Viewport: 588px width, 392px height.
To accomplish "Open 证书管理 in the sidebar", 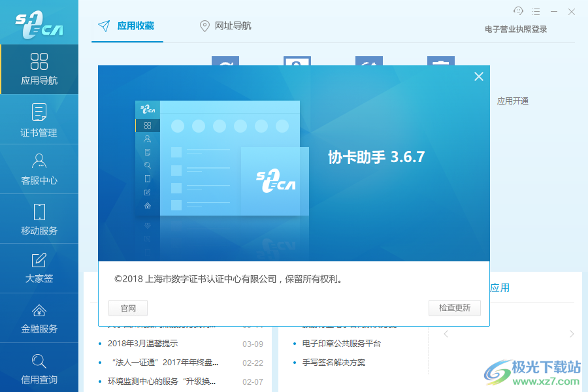I will click(x=39, y=120).
